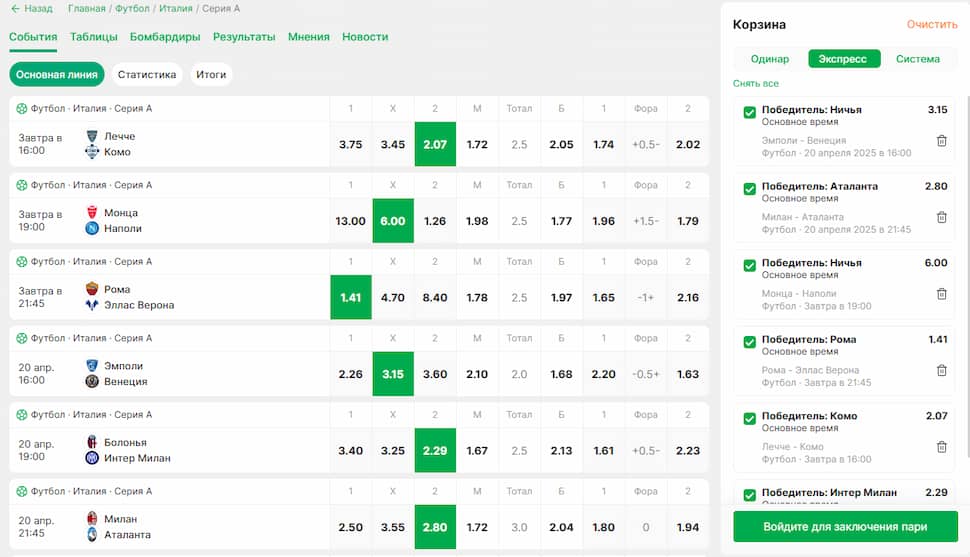The image size is (970, 557).
Task: Click the Монца team crest icon
Action: coord(92,212)
